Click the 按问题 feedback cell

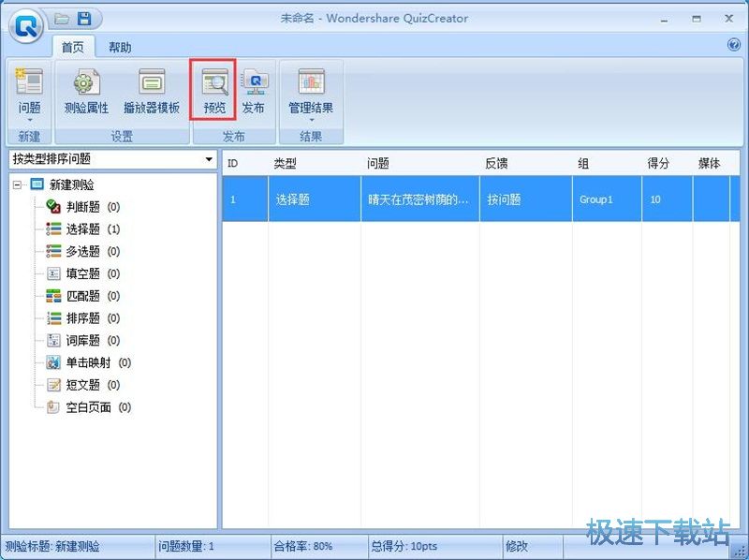pyautogui.click(x=526, y=199)
